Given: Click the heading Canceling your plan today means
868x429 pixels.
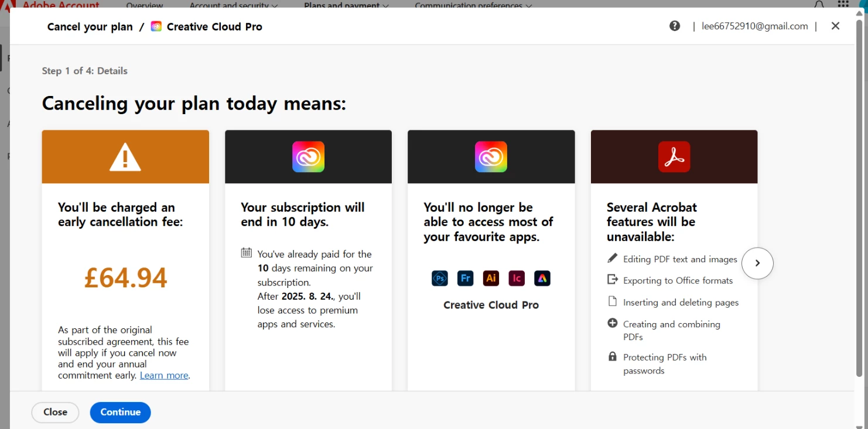Looking at the screenshot, I should (x=194, y=104).
